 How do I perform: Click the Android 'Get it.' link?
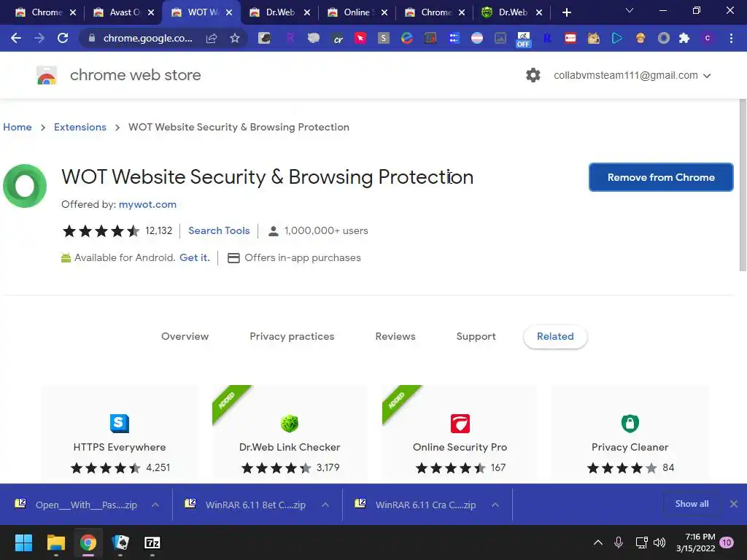click(x=194, y=257)
